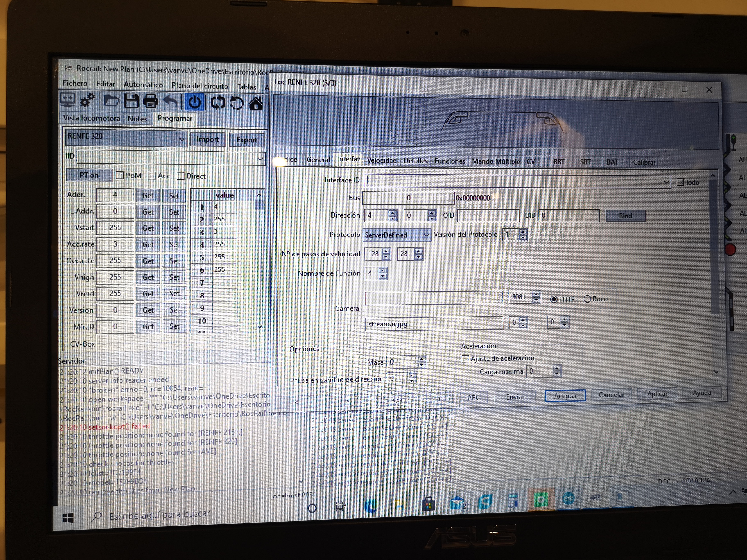Select the Roco radio button

coord(587,299)
